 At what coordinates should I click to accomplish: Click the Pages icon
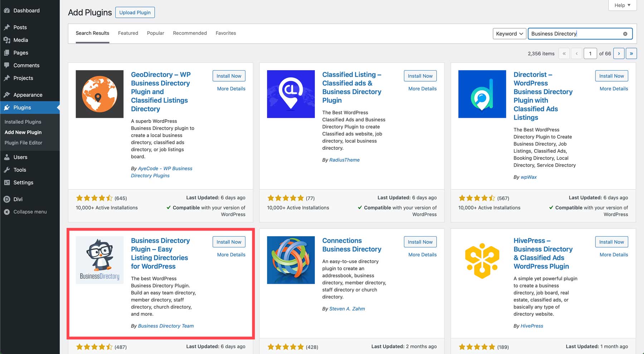click(7, 53)
